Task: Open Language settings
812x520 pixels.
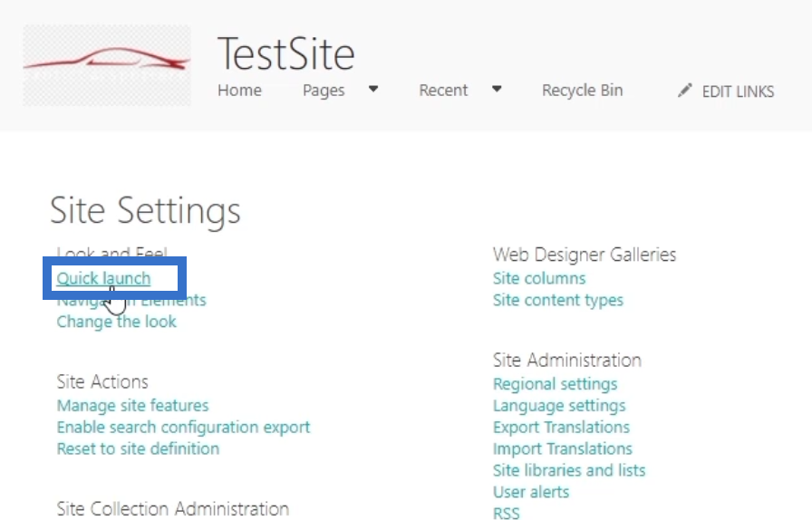Action: [x=559, y=406]
